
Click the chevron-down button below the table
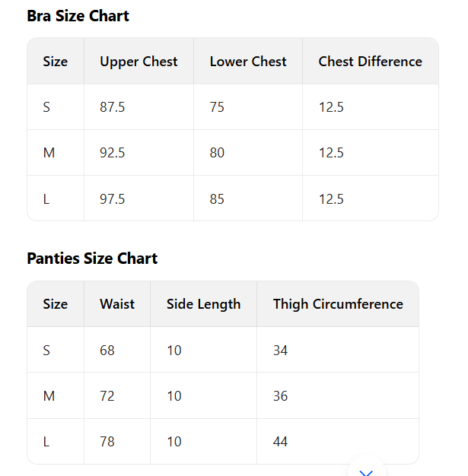point(367,470)
